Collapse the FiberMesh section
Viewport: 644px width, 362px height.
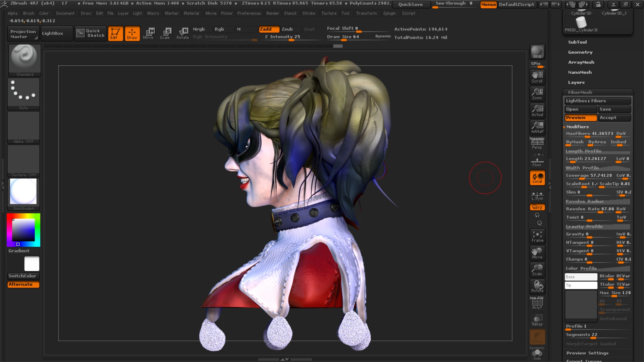[580, 92]
